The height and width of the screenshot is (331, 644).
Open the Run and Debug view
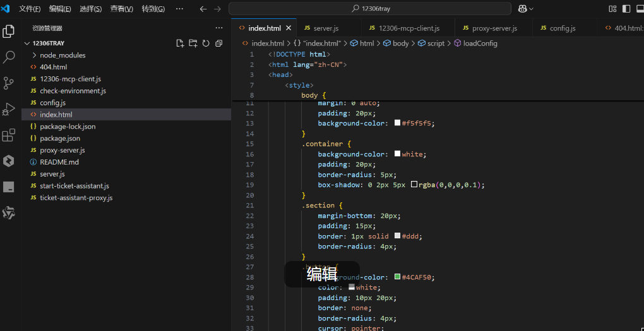[x=9, y=109]
